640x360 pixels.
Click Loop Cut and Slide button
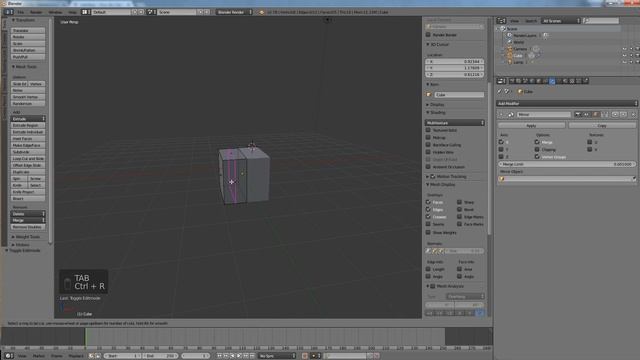point(28,158)
